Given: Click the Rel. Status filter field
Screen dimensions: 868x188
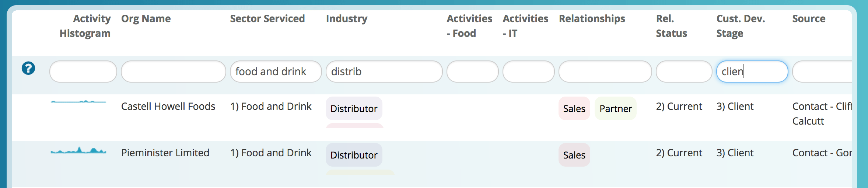Looking at the screenshot, I should pos(684,72).
